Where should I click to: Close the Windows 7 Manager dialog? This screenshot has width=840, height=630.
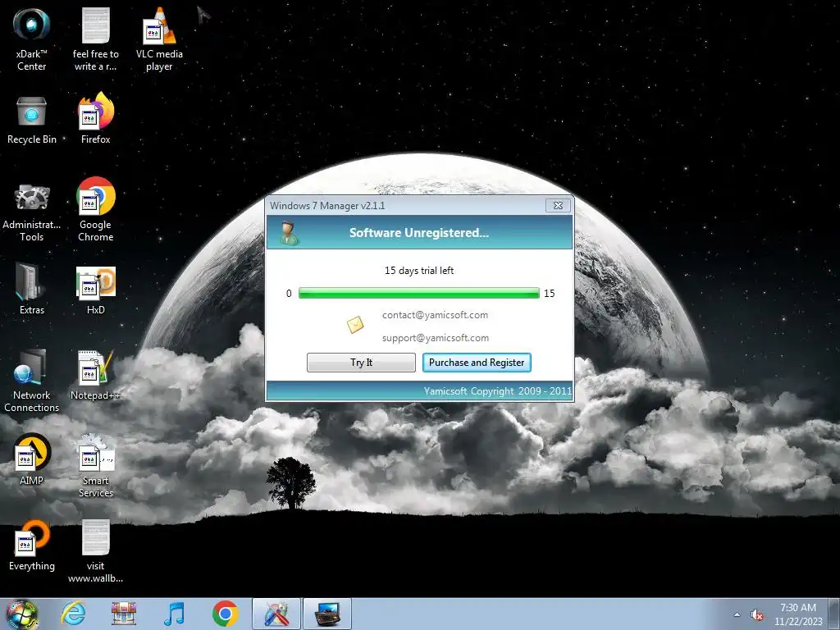[x=558, y=205]
